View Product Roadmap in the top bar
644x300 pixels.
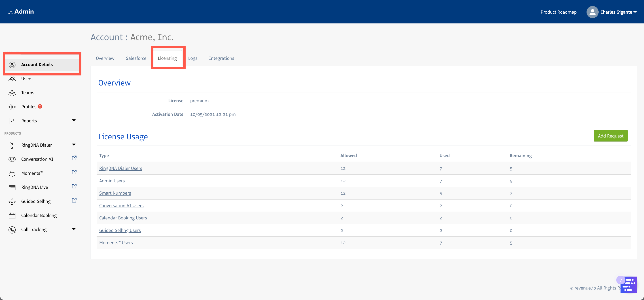click(558, 12)
